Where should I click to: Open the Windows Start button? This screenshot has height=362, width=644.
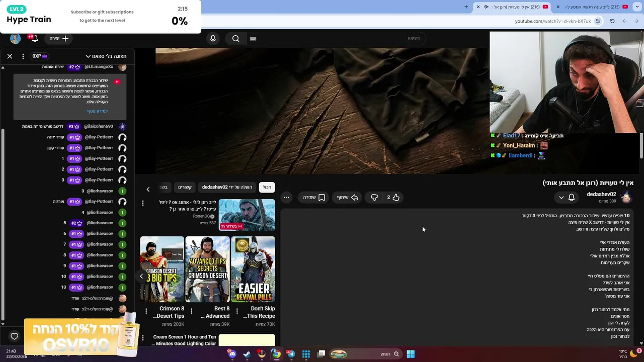pos(411,354)
